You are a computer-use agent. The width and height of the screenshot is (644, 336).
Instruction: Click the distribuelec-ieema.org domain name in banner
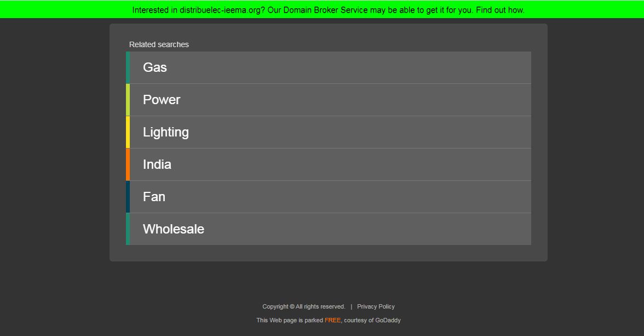tap(220, 10)
